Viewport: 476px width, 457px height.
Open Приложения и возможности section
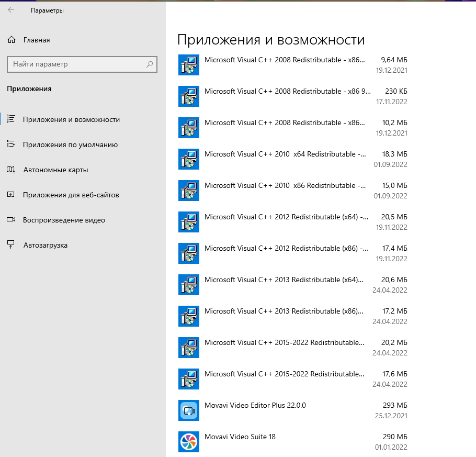pyautogui.click(x=71, y=119)
